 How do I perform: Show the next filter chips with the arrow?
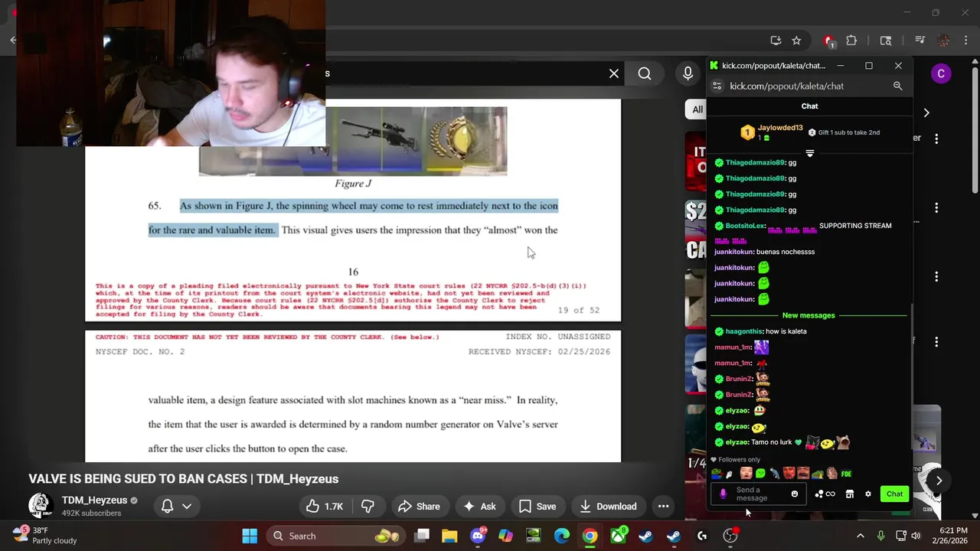pyautogui.click(x=926, y=112)
